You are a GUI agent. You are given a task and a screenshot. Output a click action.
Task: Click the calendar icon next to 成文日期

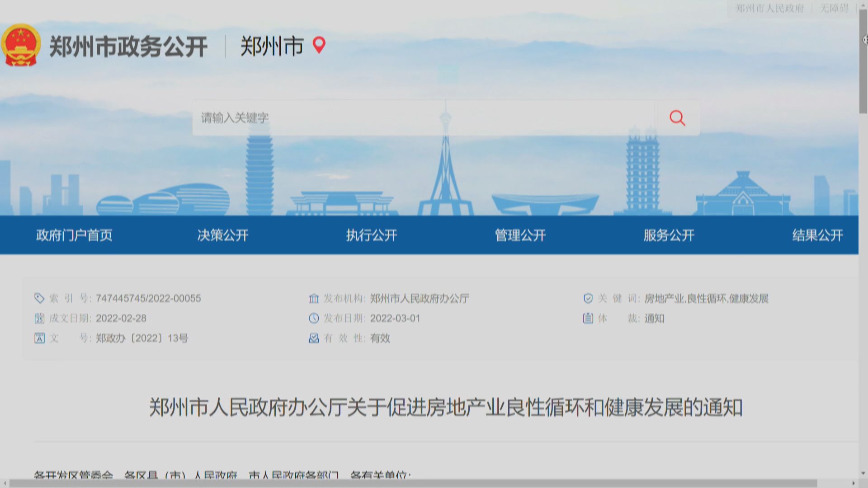[x=40, y=319]
